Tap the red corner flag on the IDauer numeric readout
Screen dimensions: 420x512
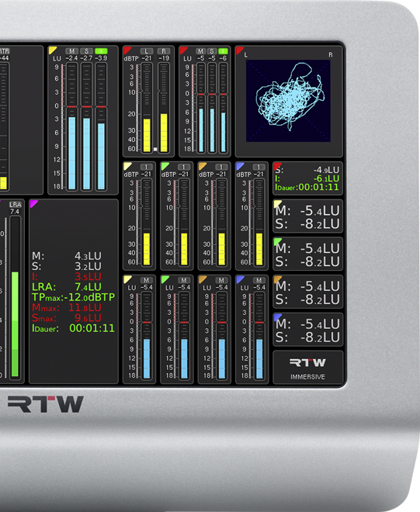[276, 165]
